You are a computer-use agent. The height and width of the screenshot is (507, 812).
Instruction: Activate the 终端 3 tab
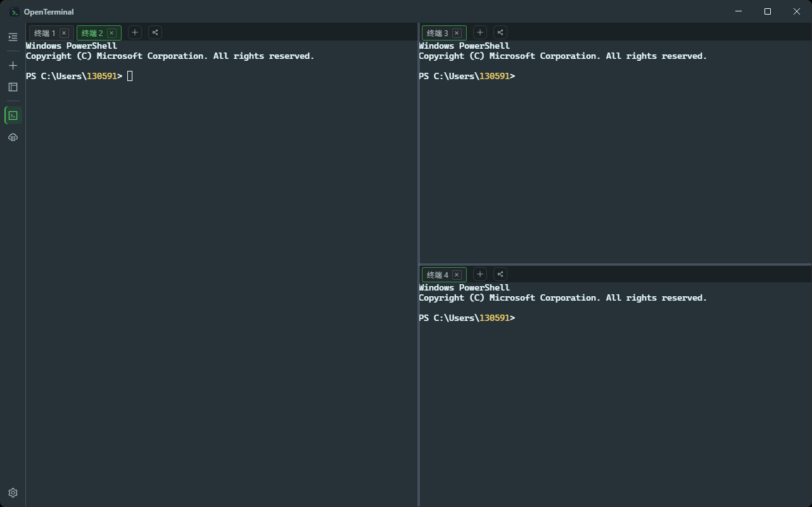[x=438, y=33]
